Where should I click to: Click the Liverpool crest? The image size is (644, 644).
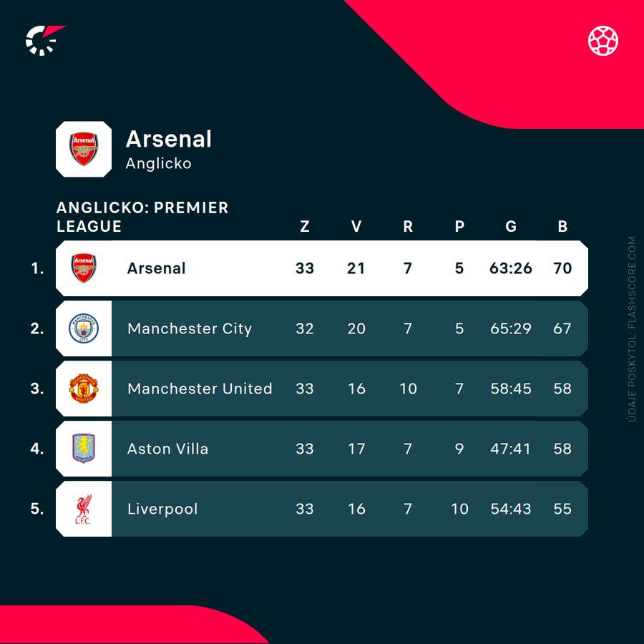pos(84,509)
